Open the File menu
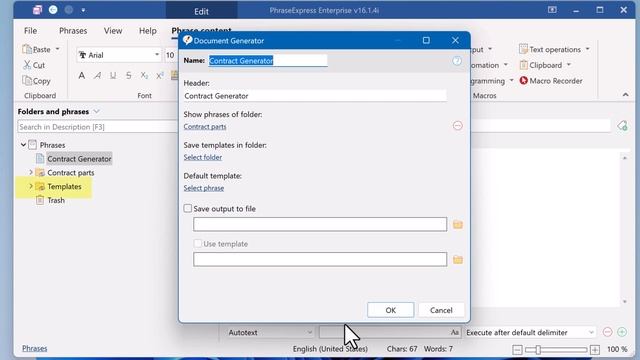This screenshot has height=360, width=640. (x=31, y=31)
